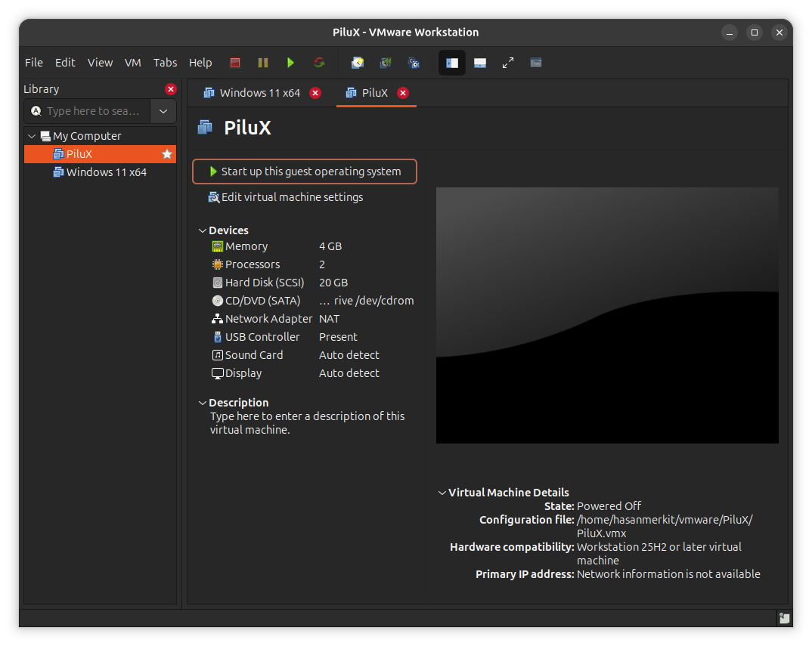
Task: Click the Suspend (pause) toolbar icon
Action: tap(263, 63)
